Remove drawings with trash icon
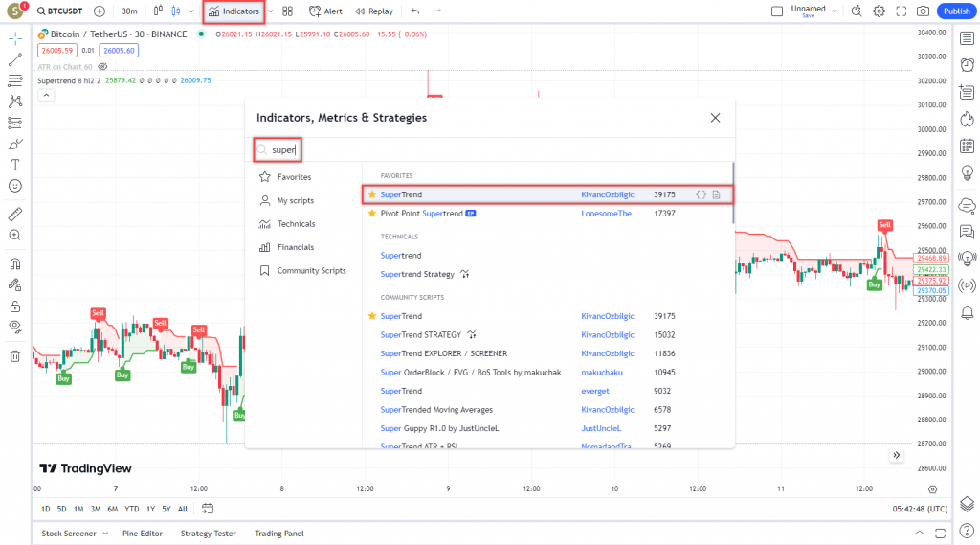The height and width of the screenshot is (545, 980). pos(15,356)
